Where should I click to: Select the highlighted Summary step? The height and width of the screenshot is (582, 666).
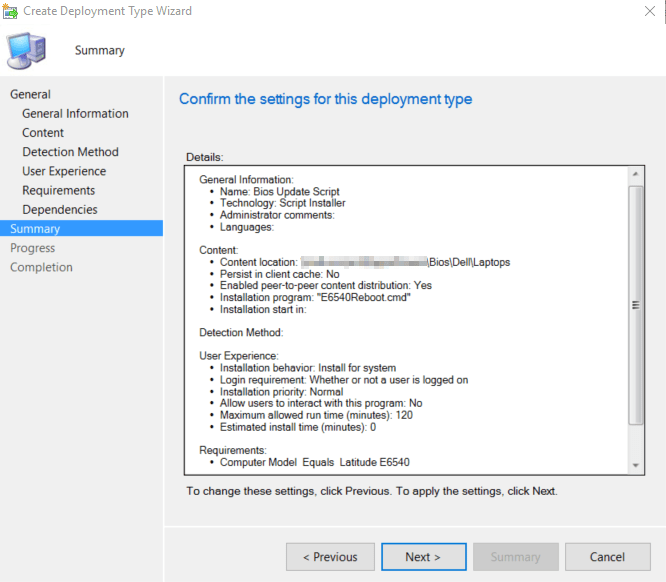click(x=81, y=228)
